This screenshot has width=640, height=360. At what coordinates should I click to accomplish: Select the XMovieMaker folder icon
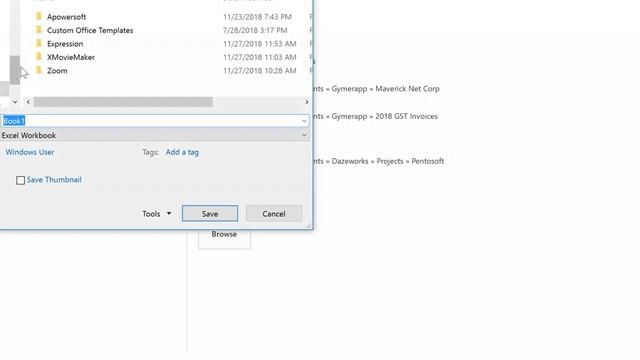click(39, 57)
